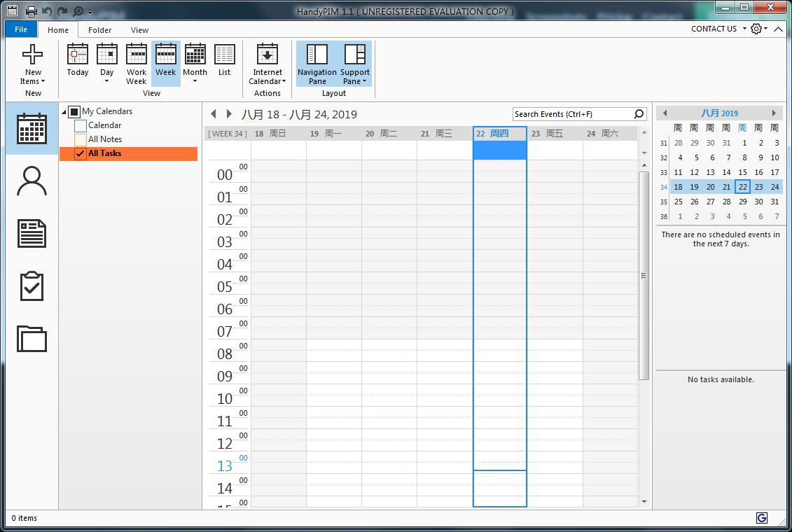
Task: Select the 20 周二 day header
Action: (x=389, y=134)
